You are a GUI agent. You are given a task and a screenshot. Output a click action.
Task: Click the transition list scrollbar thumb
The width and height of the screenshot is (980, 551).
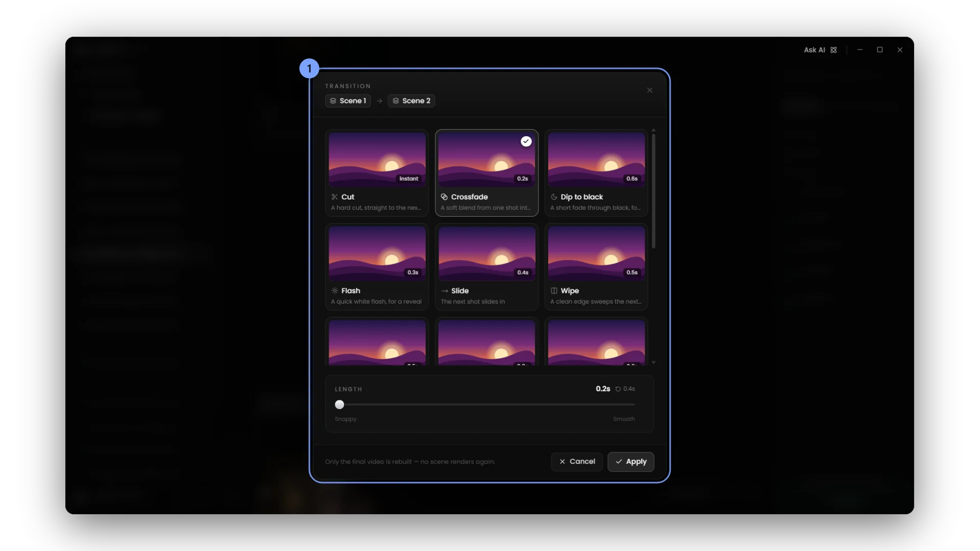coord(653,191)
